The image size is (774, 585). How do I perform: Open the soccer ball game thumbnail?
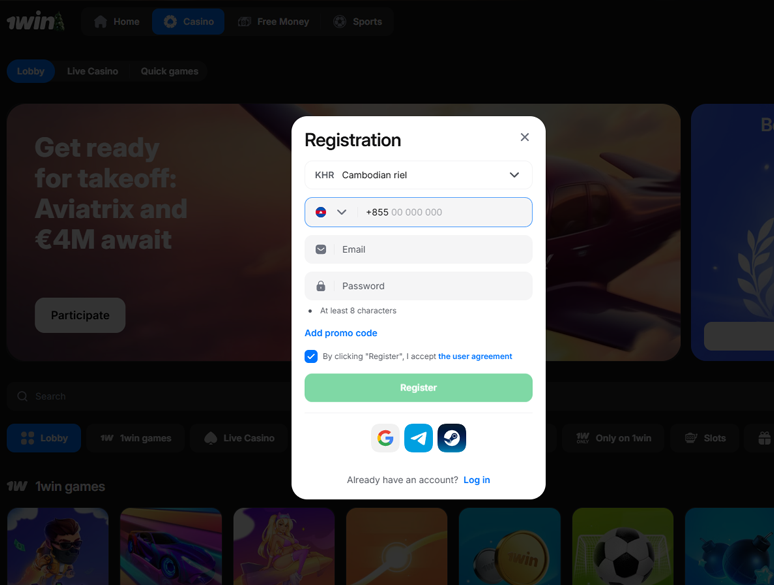(x=622, y=546)
